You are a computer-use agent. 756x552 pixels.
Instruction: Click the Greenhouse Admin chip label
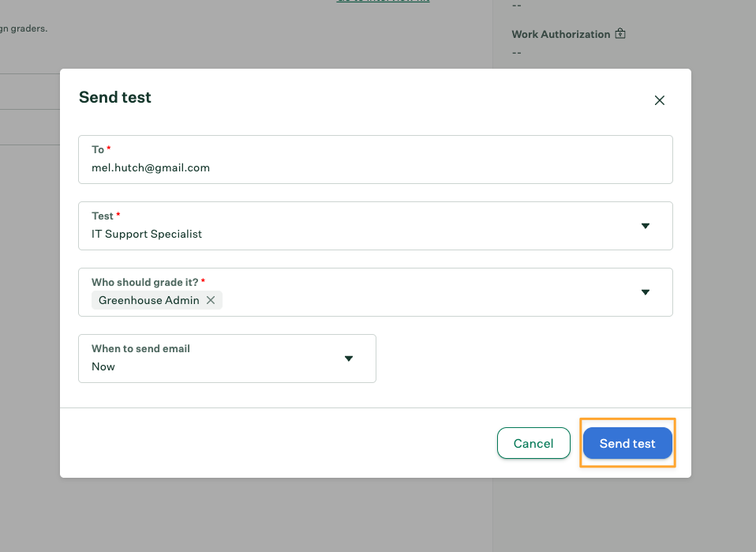coord(148,300)
